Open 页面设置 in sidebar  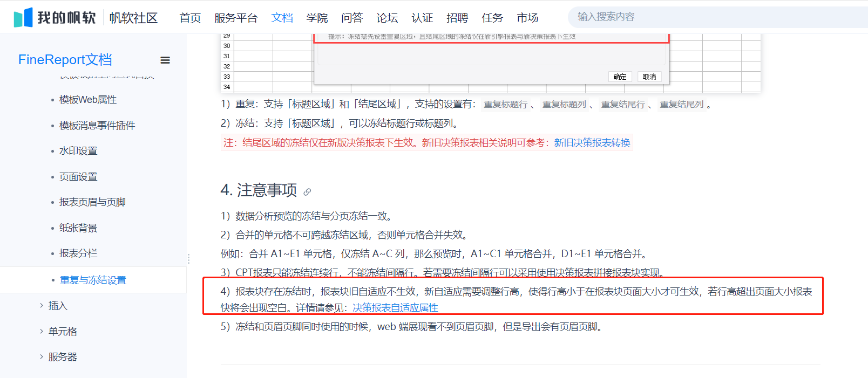tap(78, 177)
